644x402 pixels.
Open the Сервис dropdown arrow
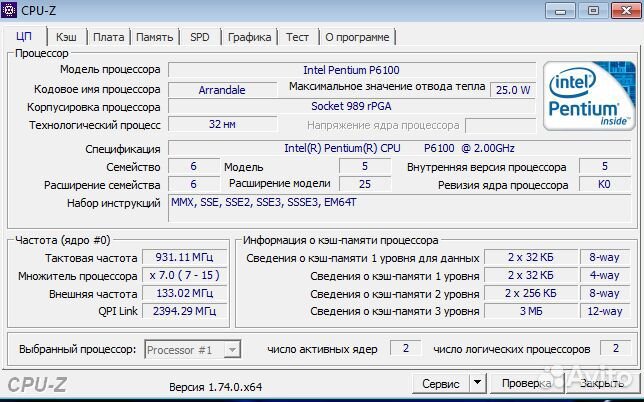477,383
